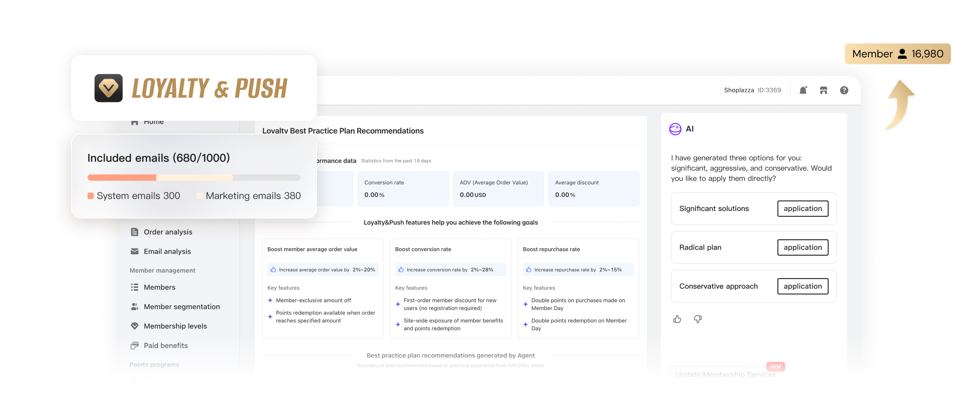Viewport: 980px width, 395px height.
Task: Apply the Radical plan option
Action: [803, 247]
